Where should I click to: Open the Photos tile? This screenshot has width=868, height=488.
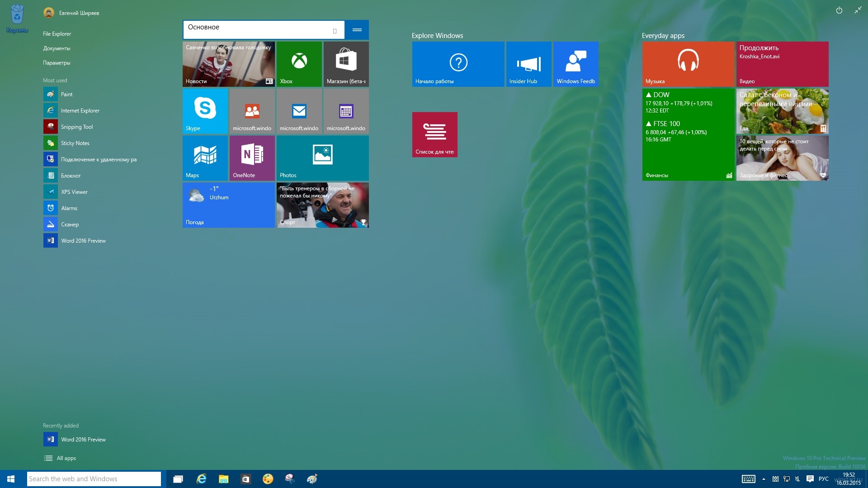tap(322, 158)
